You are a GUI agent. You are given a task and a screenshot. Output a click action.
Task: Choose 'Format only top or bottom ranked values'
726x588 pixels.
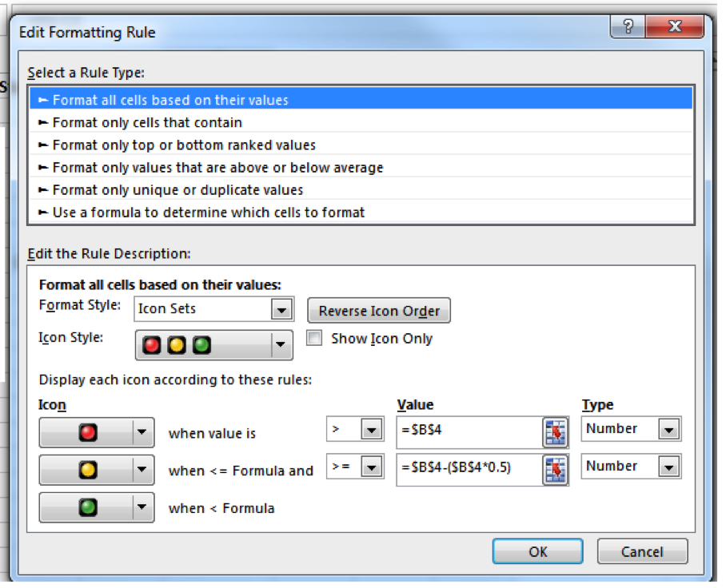point(184,145)
